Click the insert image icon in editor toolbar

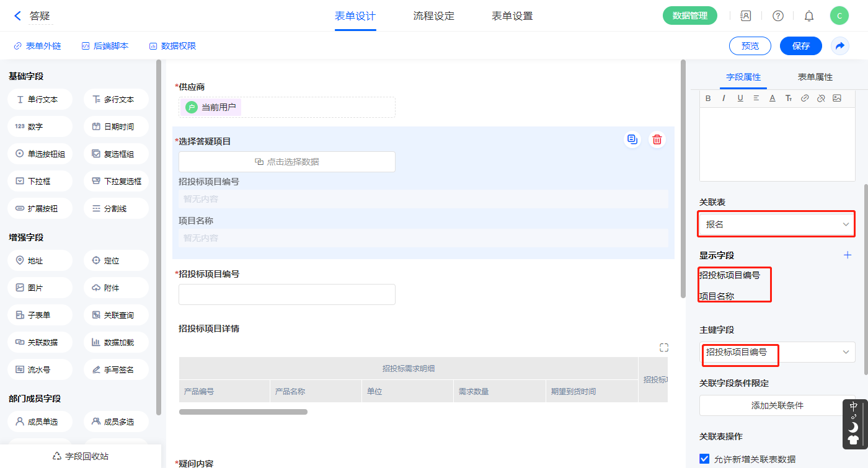tap(836, 98)
